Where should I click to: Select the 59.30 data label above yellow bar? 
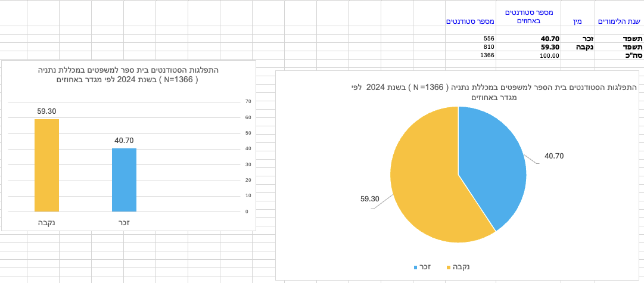click(47, 111)
